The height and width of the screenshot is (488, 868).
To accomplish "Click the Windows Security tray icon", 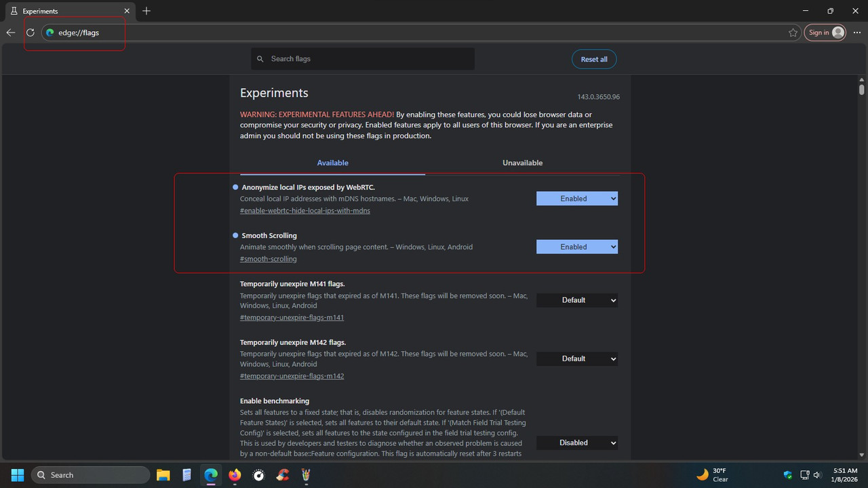I will click(788, 475).
